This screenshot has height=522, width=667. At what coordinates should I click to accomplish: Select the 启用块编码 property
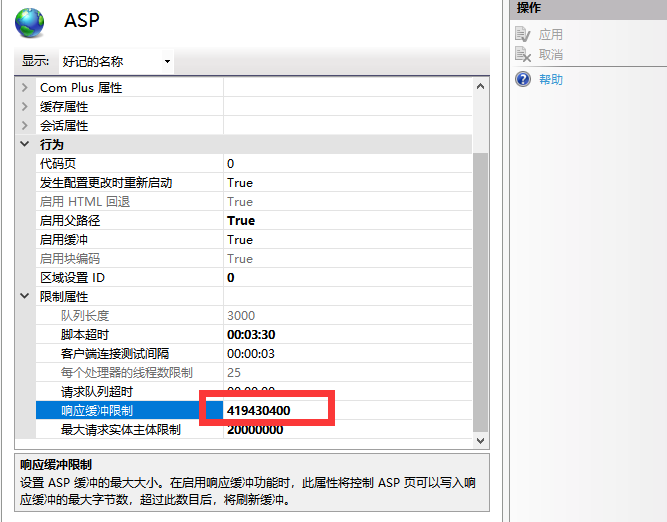[x=254, y=258]
